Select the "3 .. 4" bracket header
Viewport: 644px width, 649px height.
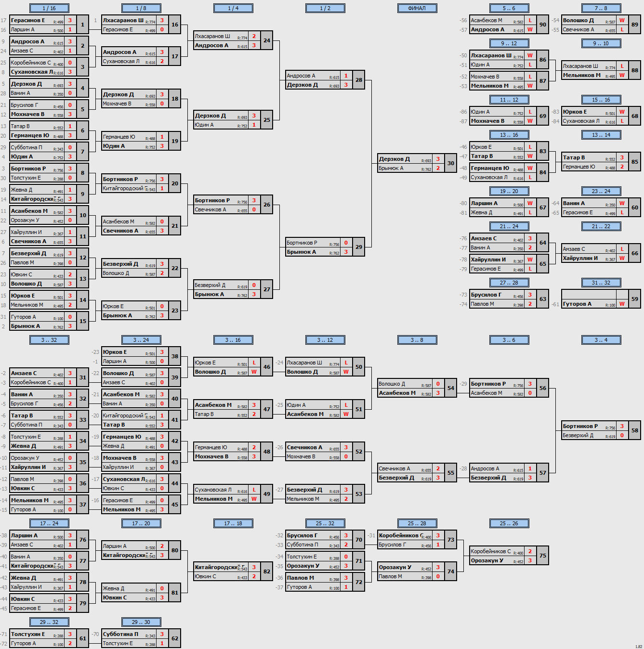(x=601, y=340)
